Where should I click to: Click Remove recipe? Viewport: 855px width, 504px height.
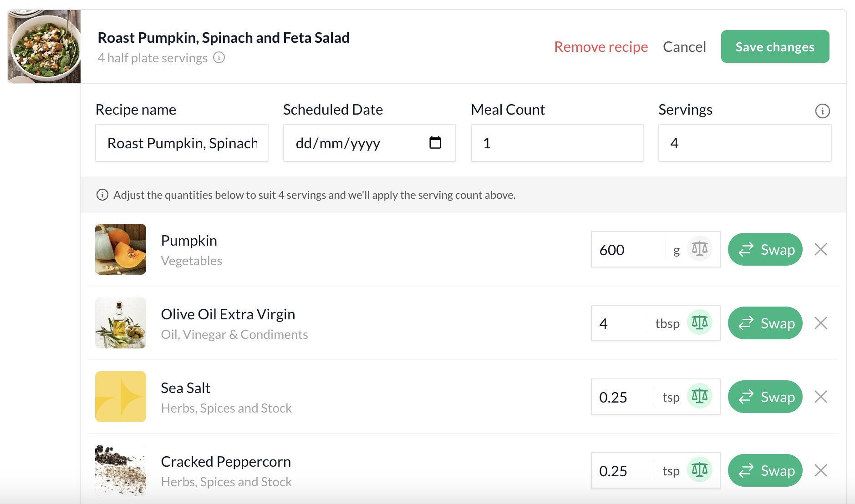[x=601, y=47]
